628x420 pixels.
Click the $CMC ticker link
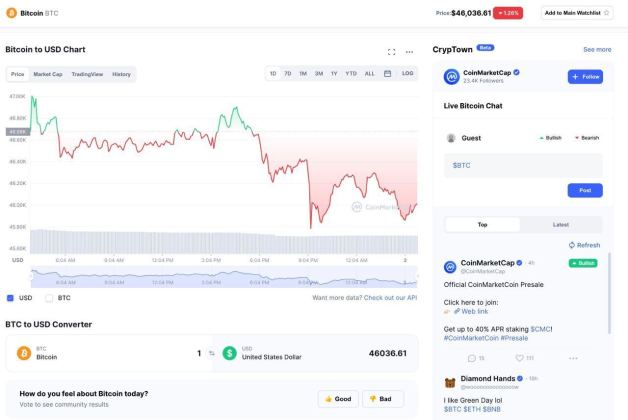[x=540, y=329]
